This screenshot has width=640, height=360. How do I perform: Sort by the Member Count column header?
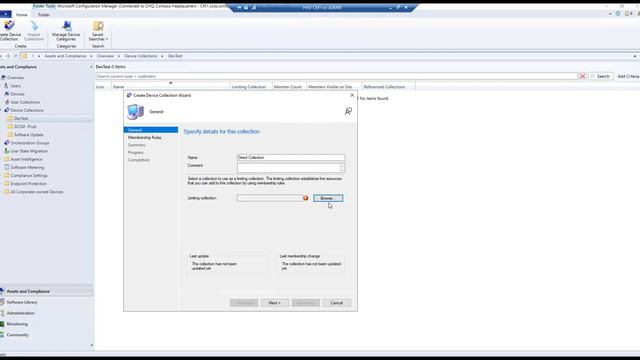(289, 87)
